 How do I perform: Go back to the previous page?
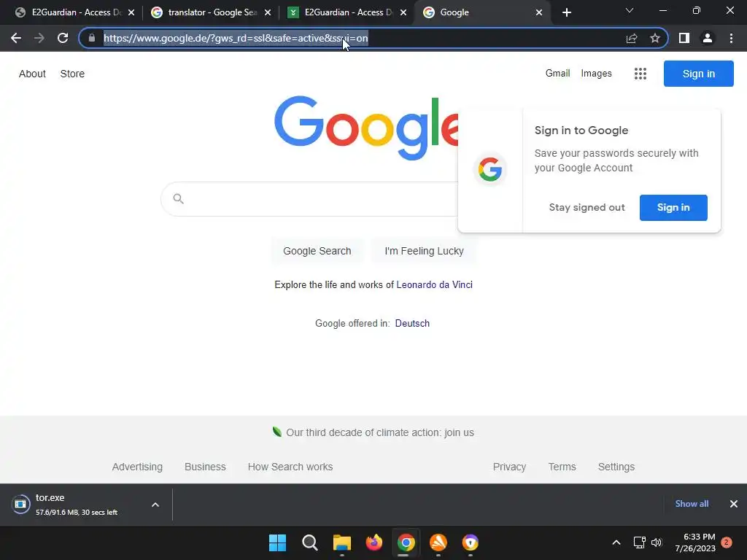pos(16,38)
